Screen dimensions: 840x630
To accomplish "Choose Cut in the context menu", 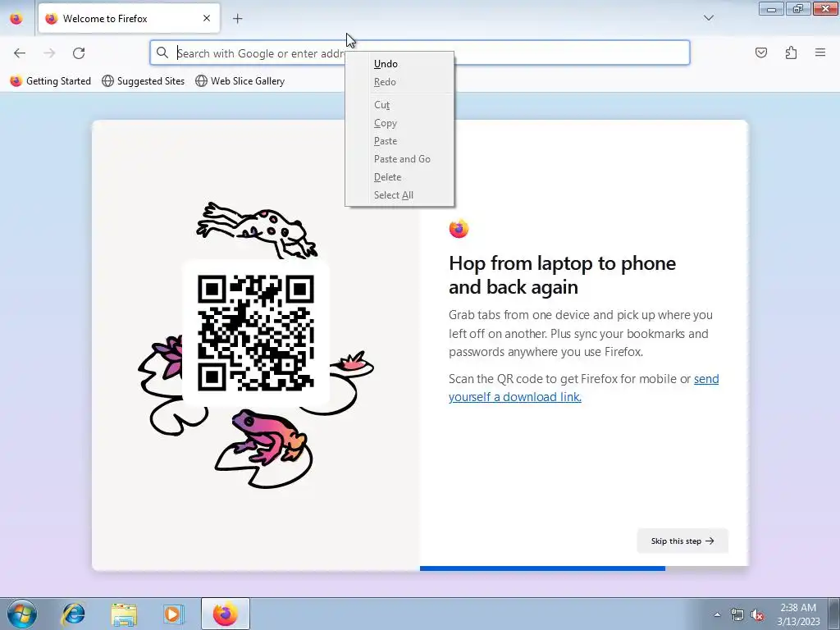I will pos(399,105).
